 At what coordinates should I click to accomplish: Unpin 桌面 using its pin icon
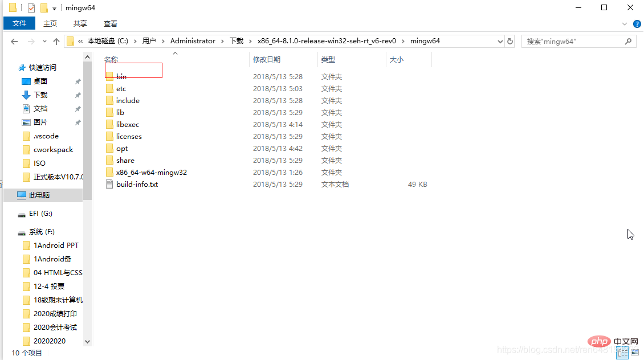[x=78, y=81]
